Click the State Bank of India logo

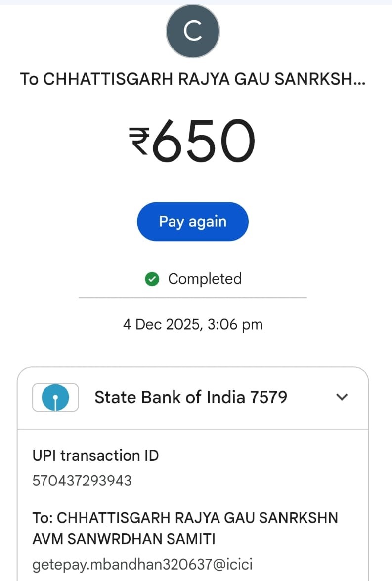pyautogui.click(x=55, y=397)
